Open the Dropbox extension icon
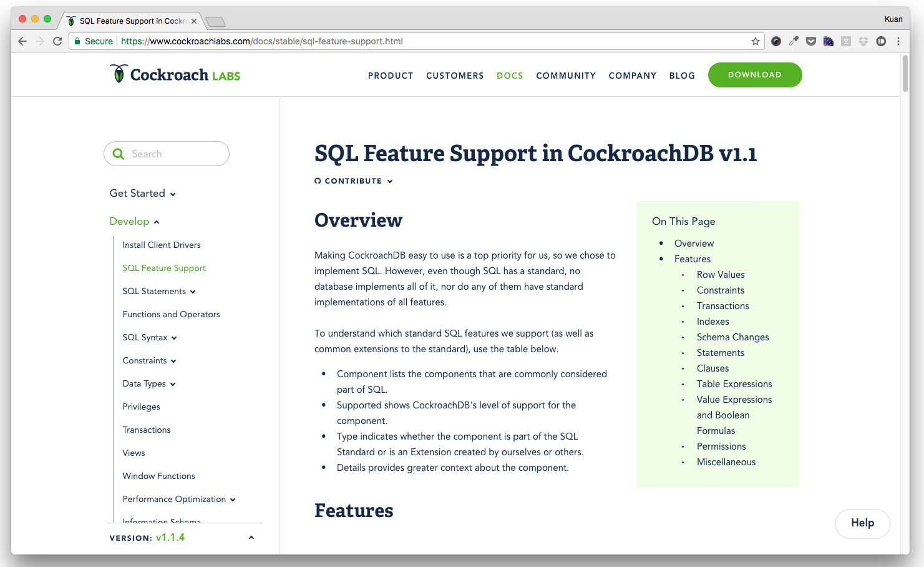 coord(863,41)
